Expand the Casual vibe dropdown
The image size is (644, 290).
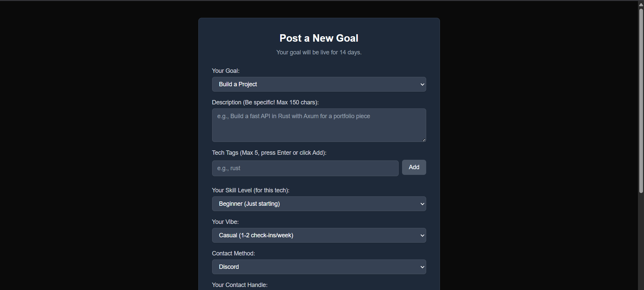tap(319, 235)
